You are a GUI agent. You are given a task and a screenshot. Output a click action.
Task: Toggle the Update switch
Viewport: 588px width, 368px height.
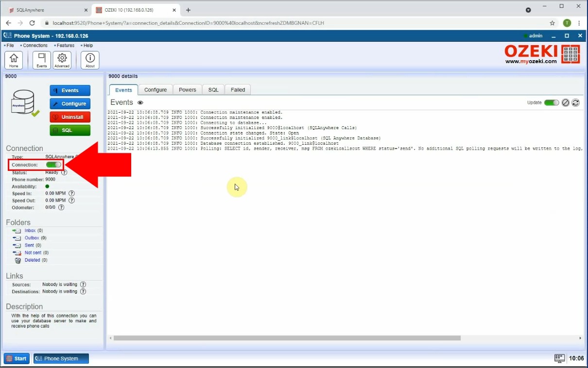coord(552,102)
